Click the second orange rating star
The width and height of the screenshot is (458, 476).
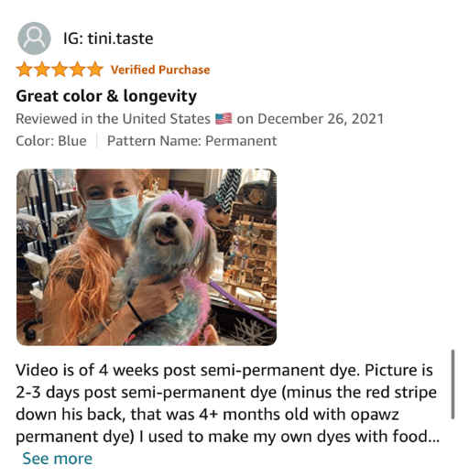(42, 70)
